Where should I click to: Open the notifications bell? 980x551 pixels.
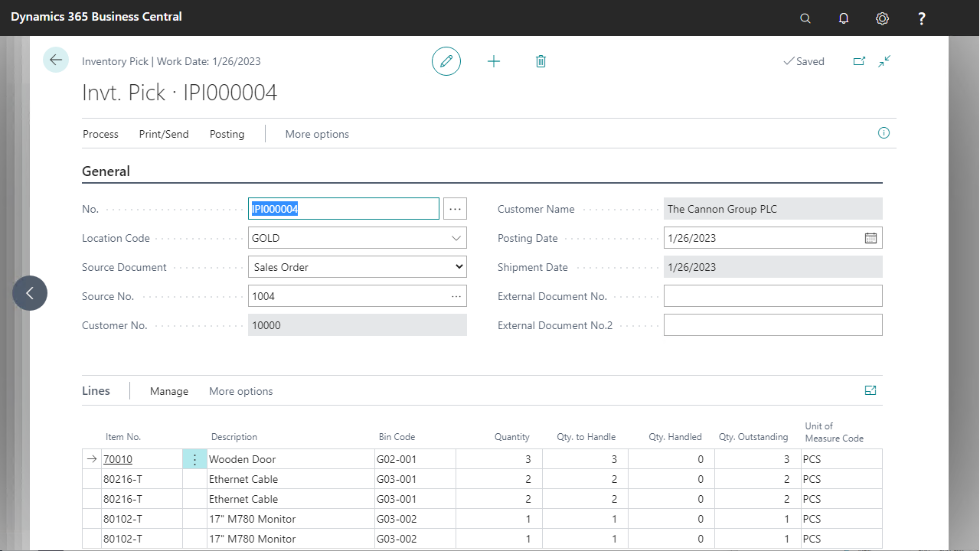(844, 18)
